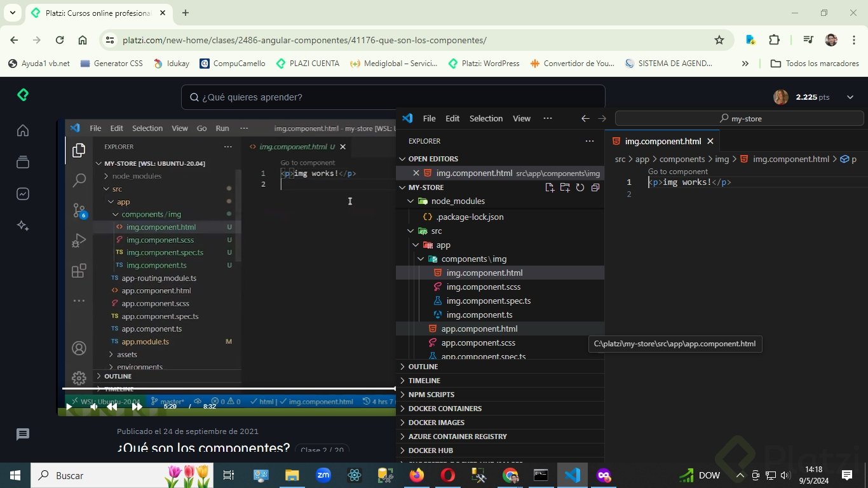Open Firefox from the Windows taskbar

(x=417, y=475)
